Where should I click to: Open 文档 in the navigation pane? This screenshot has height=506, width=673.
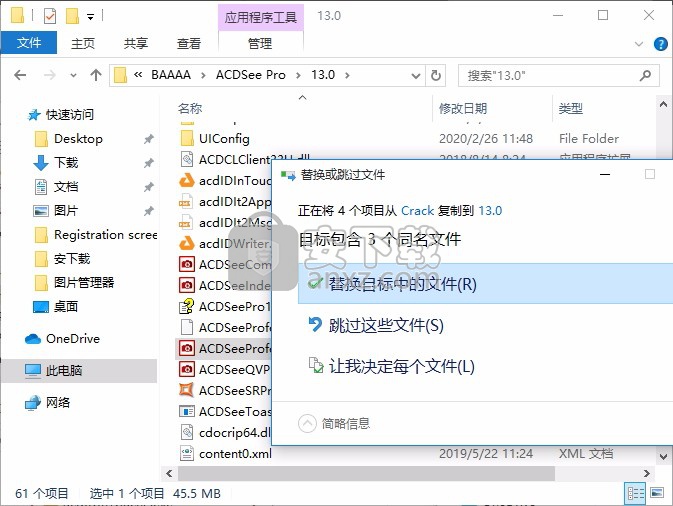coord(66,187)
